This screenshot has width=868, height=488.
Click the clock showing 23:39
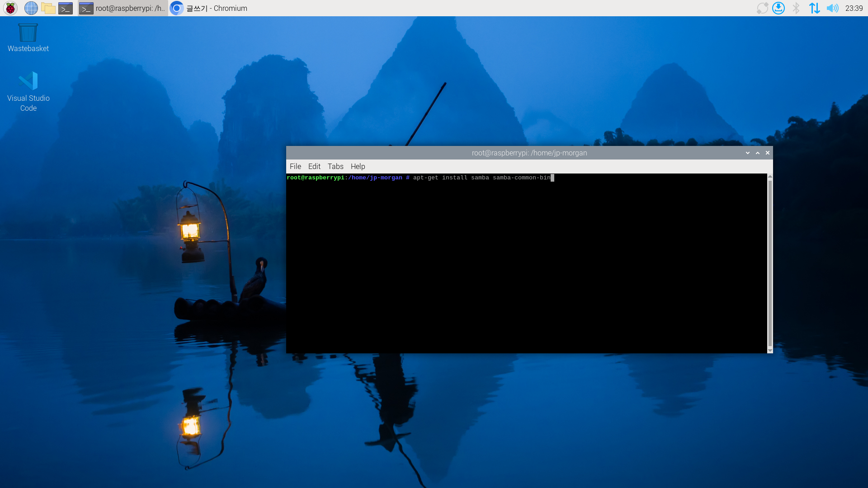[x=854, y=8]
